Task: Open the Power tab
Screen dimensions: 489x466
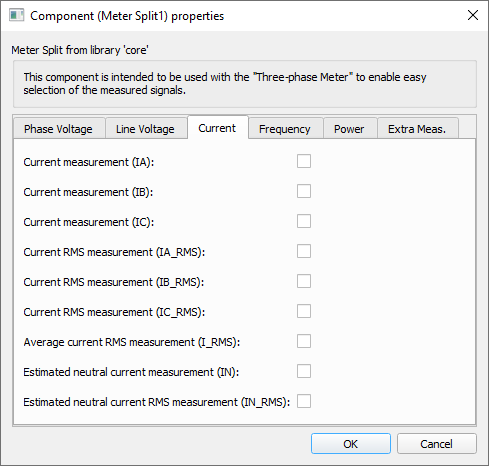Action: click(350, 128)
